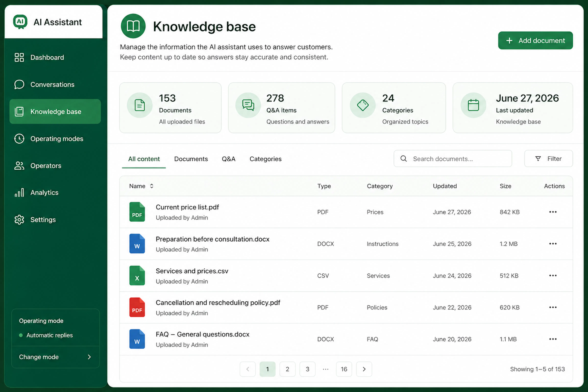Go to page 2

[287, 369]
